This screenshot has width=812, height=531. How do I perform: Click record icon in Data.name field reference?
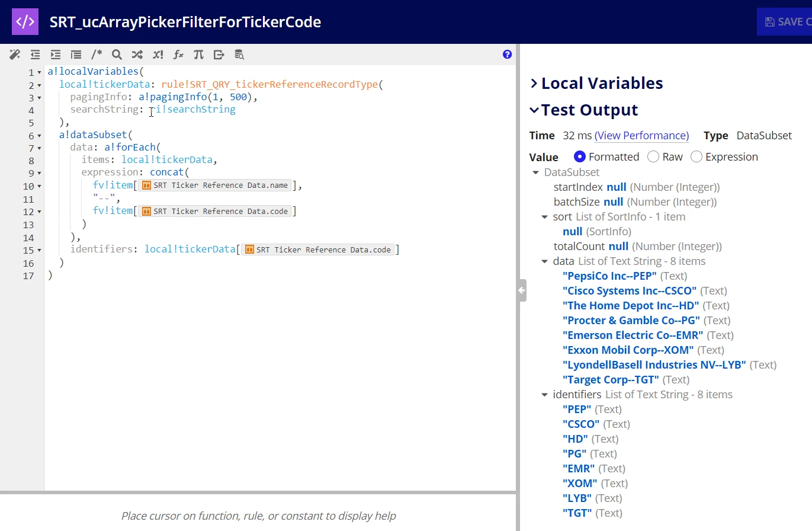[146, 185]
